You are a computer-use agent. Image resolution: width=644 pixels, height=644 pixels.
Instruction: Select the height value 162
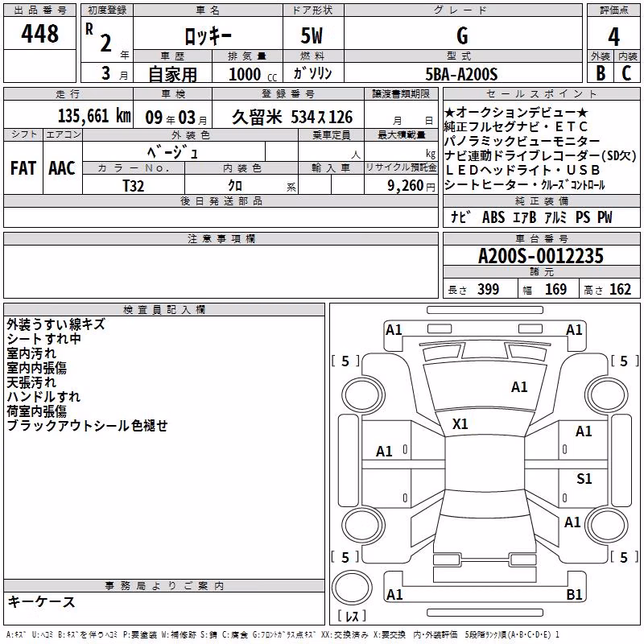(620, 290)
